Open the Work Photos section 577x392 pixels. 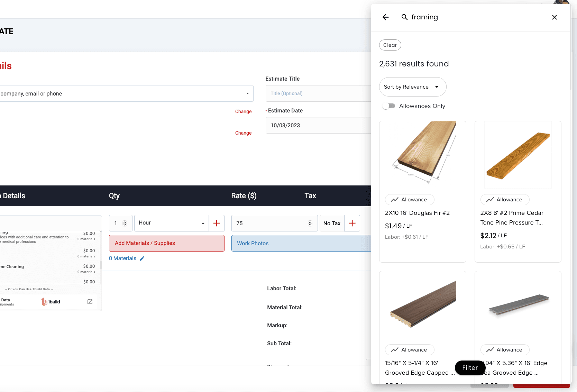(x=301, y=243)
